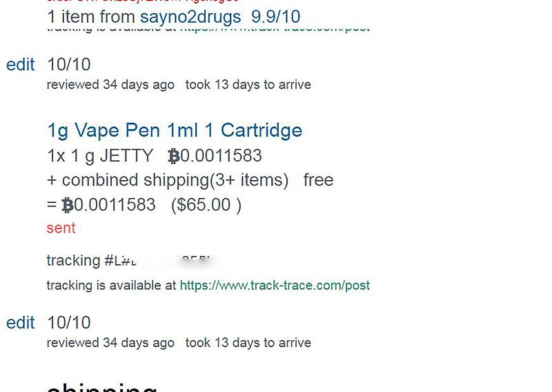Click "took 13 days to arrive" under the last review
552x392 pixels.
tap(248, 343)
